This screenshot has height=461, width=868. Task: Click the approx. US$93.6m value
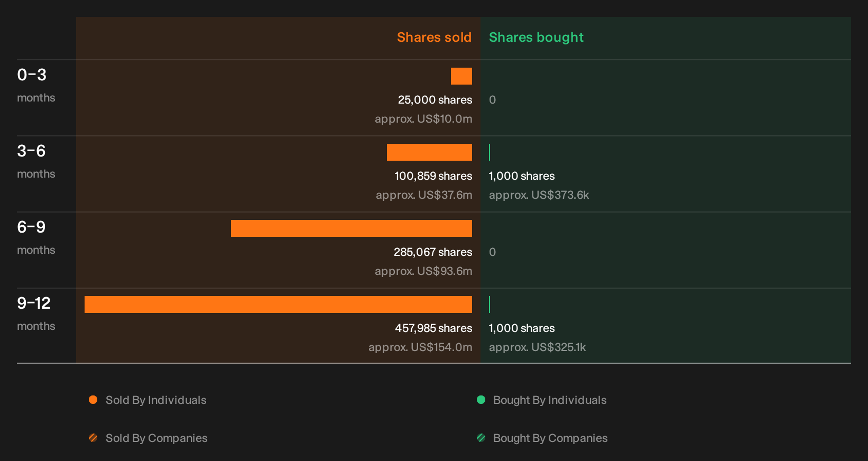coord(423,271)
